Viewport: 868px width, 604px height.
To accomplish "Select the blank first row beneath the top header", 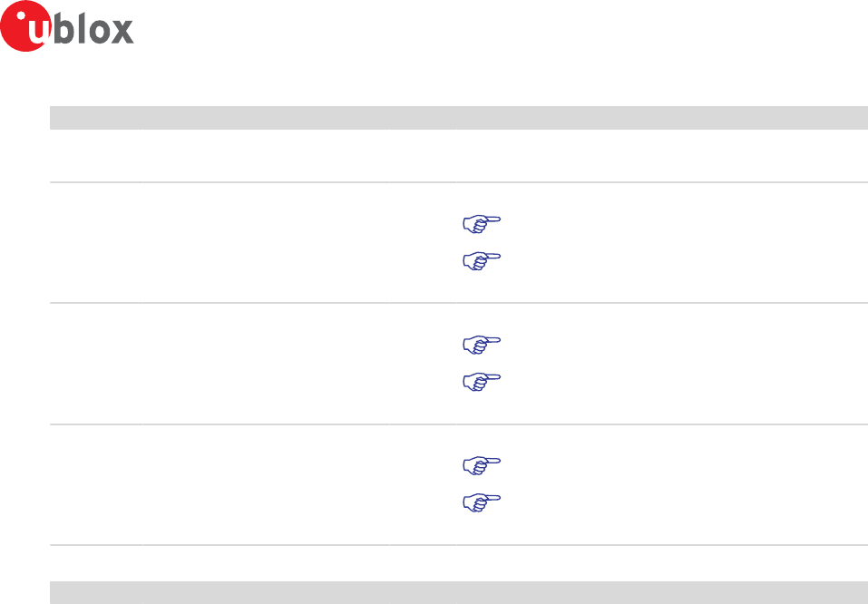I will (x=459, y=156).
